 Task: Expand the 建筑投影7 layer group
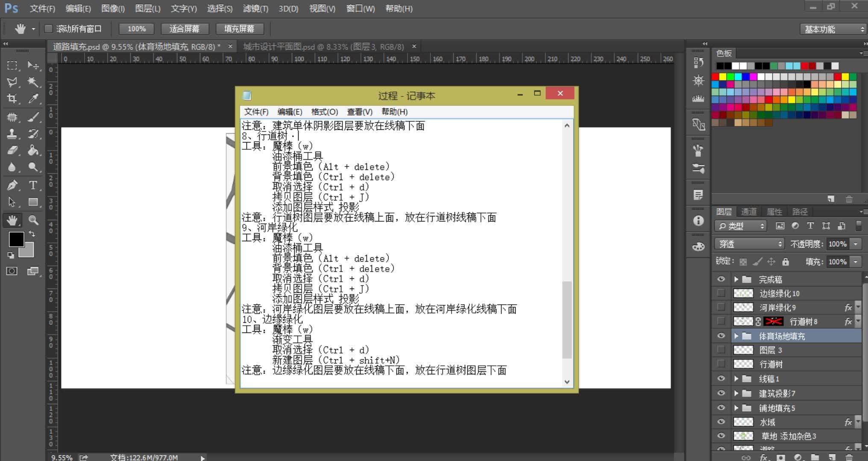[x=736, y=393]
